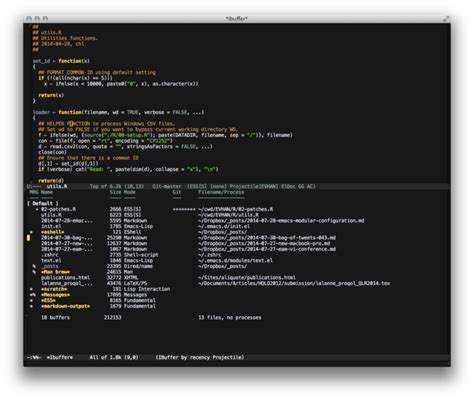This screenshot has width=474, height=399.
Task: Click the XHTML mode of publications.html
Action: [131, 278]
